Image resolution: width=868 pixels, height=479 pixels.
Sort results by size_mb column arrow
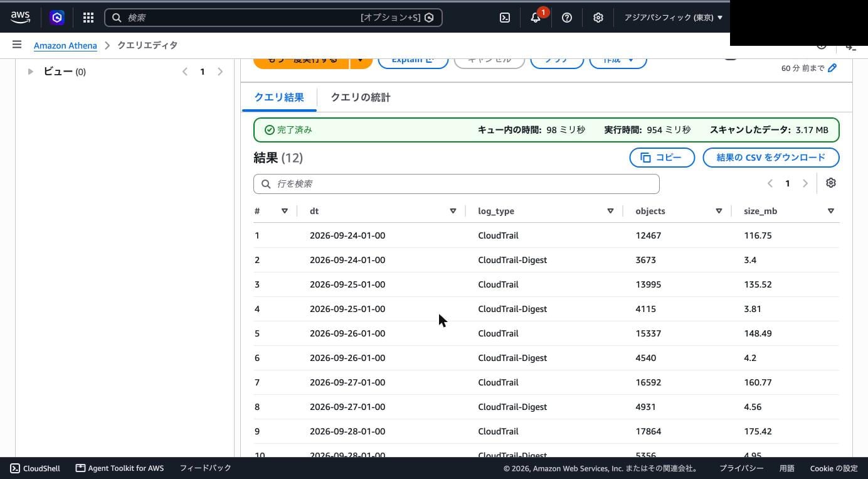(831, 211)
